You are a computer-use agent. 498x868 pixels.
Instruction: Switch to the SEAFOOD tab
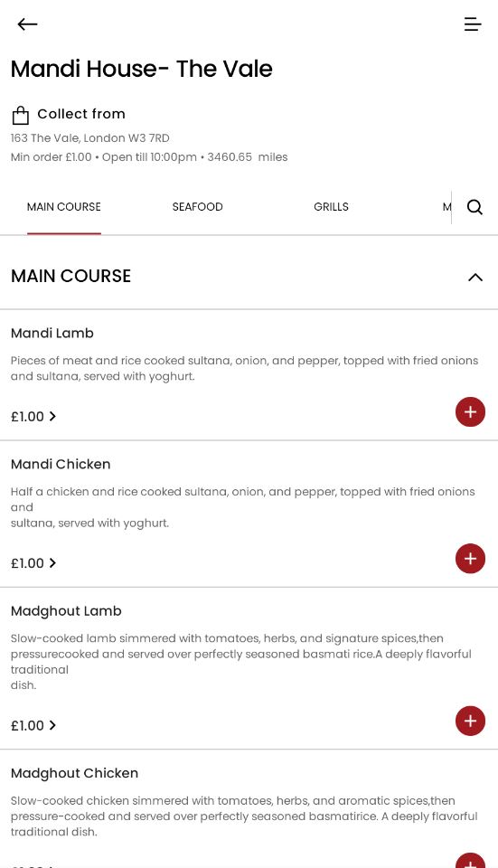click(198, 207)
